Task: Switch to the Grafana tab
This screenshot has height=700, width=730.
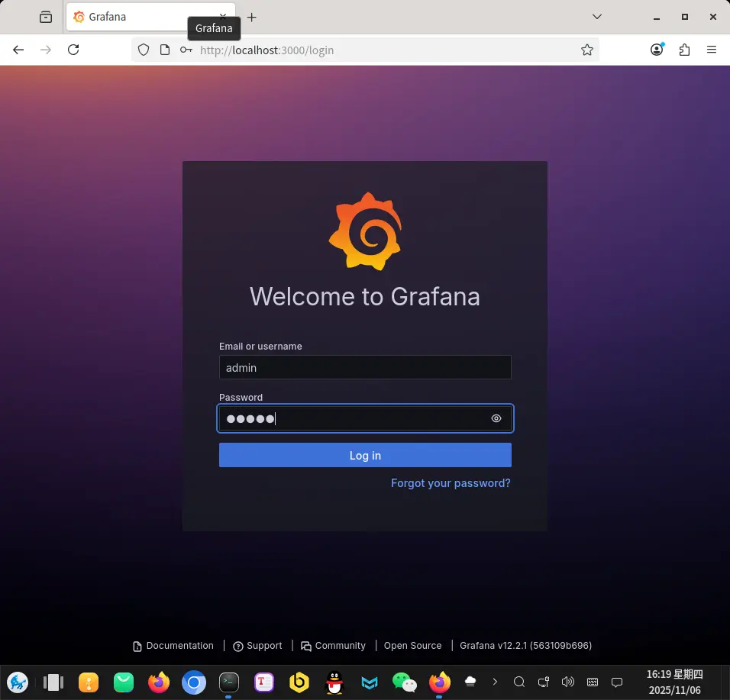Action: click(x=151, y=17)
